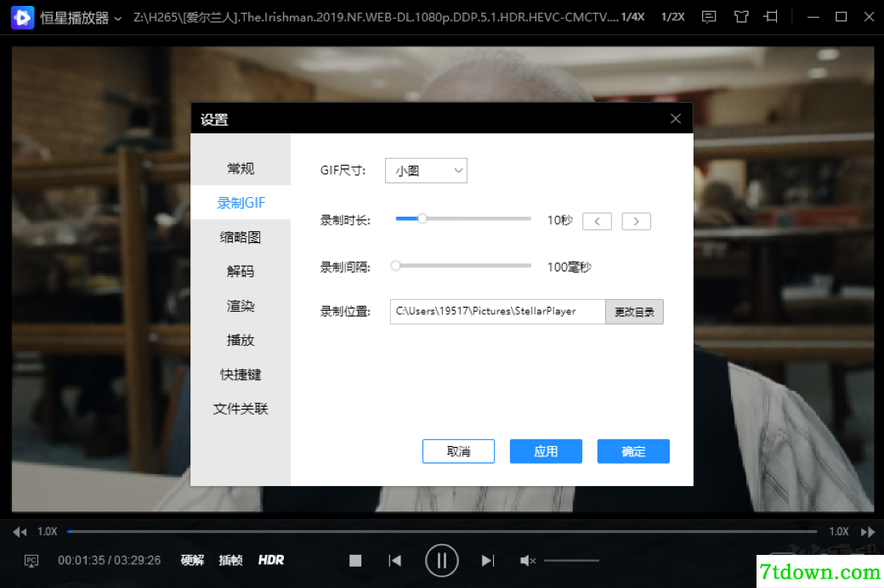Pause the video playback

pos(441,560)
